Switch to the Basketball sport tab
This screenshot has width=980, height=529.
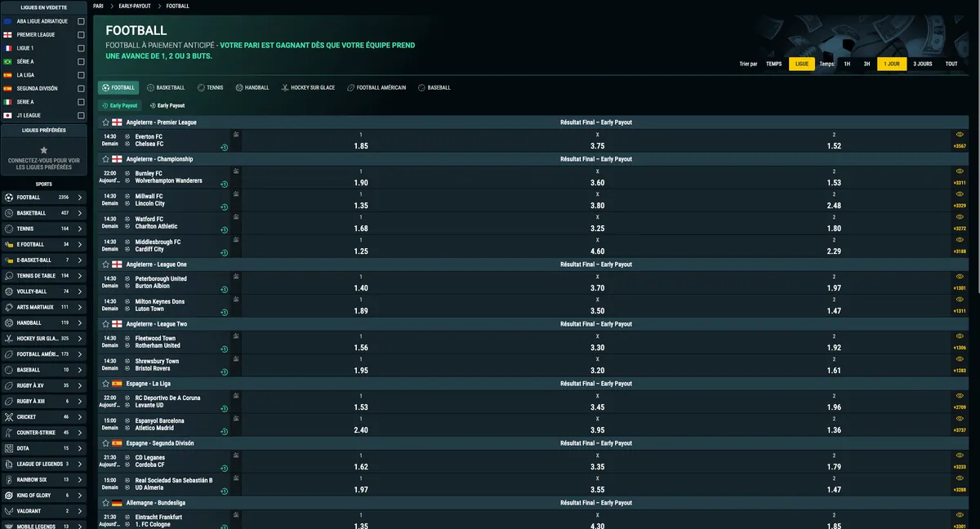[x=166, y=87]
